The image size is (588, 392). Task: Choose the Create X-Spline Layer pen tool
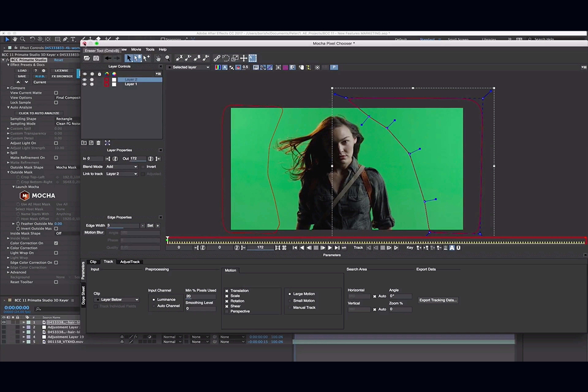(x=179, y=58)
